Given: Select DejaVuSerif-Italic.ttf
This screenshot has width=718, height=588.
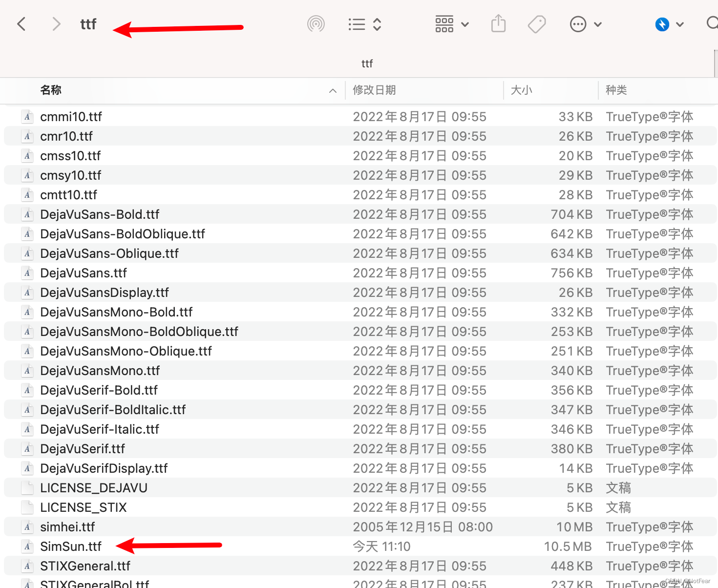Looking at the screenshot, I should [x=360, y=429].
